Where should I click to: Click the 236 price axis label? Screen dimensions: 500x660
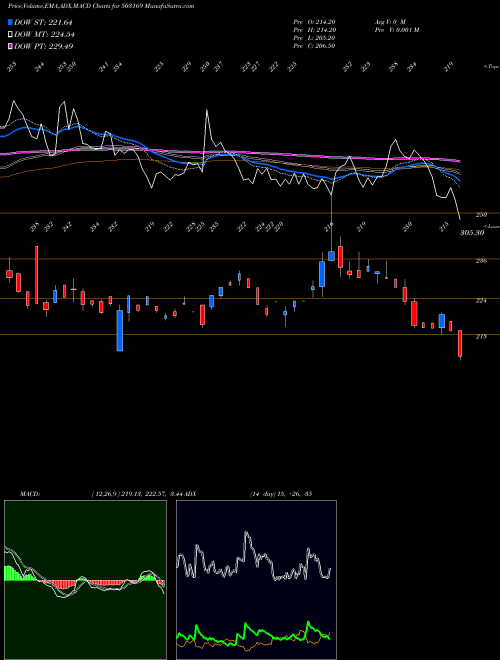pos(481,261)
